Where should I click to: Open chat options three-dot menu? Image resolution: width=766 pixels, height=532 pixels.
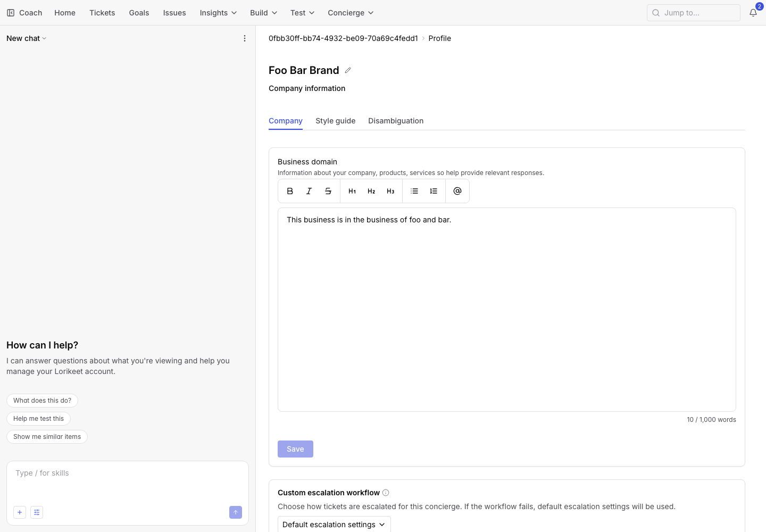tap(245, 38)
